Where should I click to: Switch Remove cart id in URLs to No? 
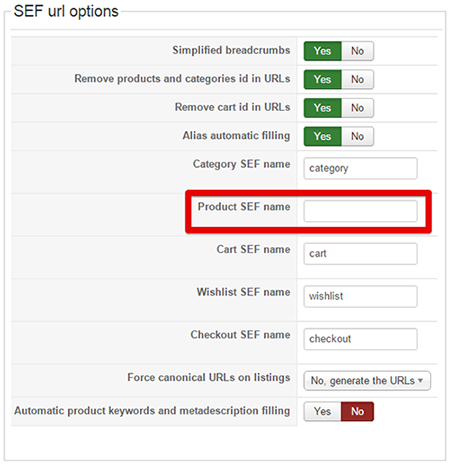coord(357,108)
